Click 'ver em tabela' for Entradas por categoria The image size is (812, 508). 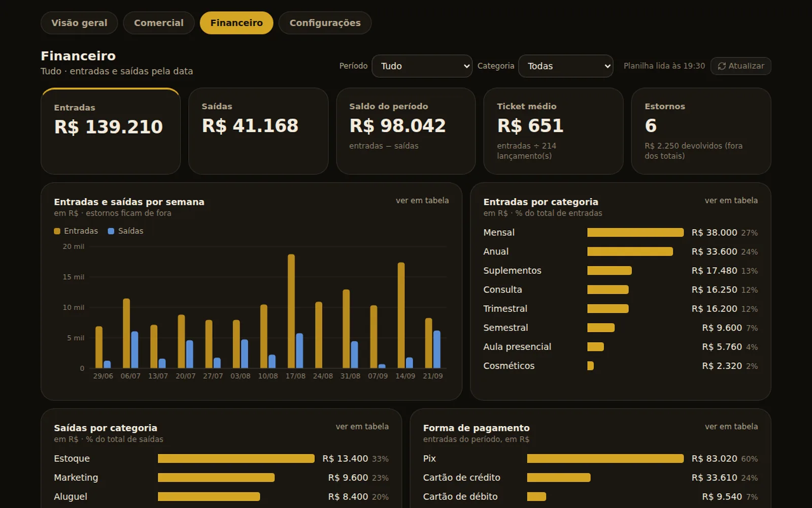click(x=731, y=201)
